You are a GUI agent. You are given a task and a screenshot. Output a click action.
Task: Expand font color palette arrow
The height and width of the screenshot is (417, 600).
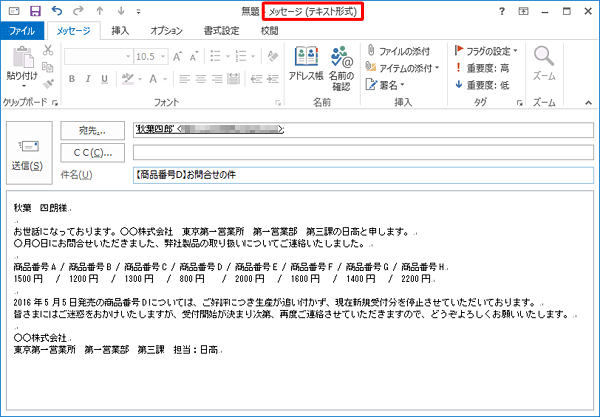pos(165,79)
